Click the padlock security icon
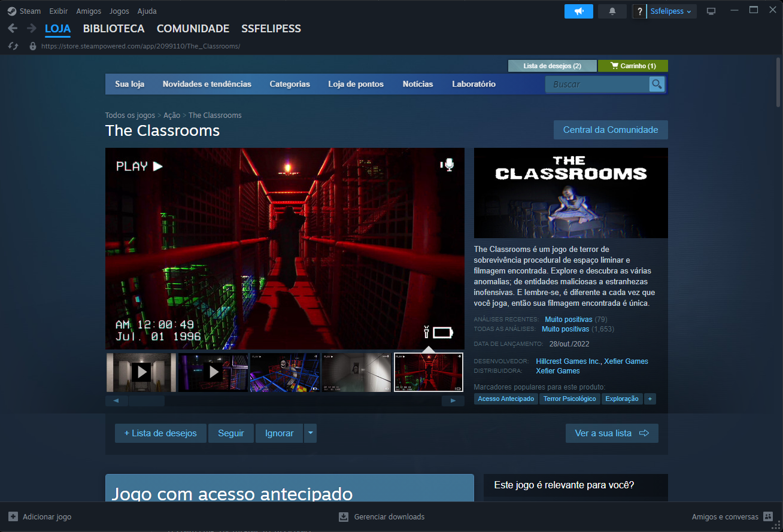783x532 pixels. tap(33, 46)
